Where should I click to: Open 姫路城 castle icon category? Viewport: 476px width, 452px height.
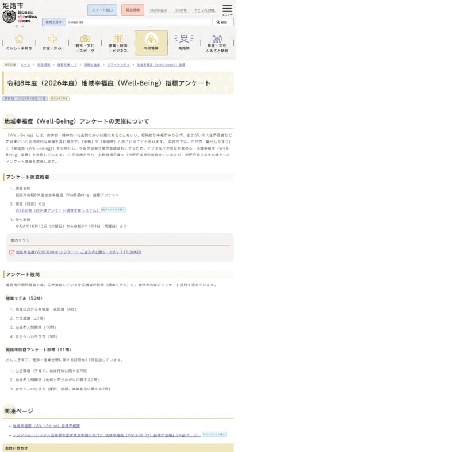coord(184,43)
